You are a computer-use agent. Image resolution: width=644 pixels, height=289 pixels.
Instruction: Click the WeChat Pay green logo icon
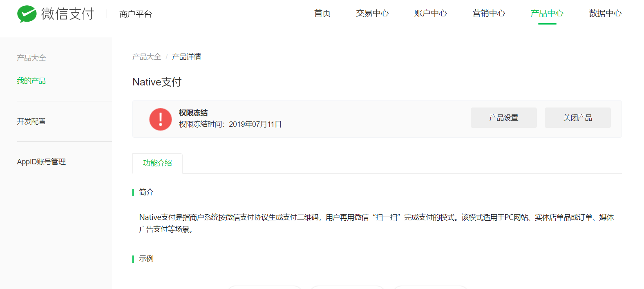[27, 14]
